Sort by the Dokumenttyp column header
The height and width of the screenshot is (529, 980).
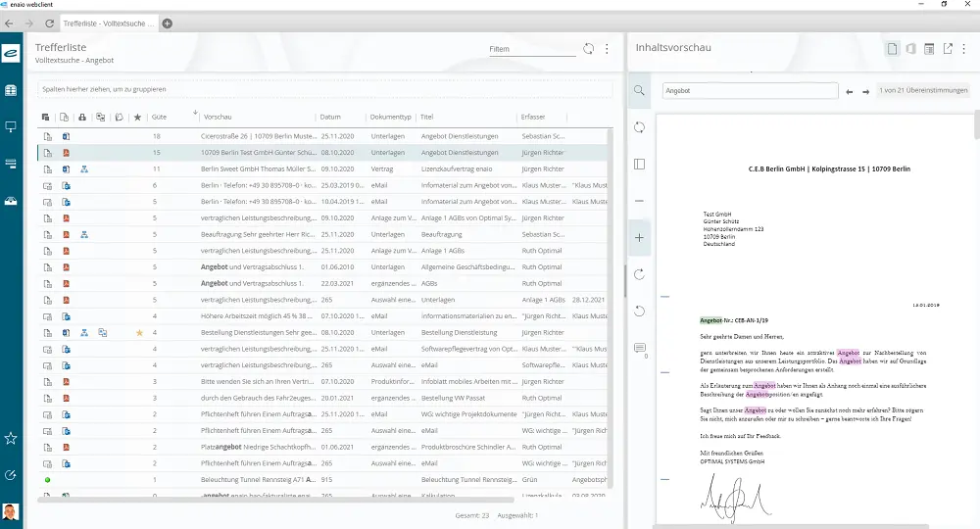[x=391, y=117]
